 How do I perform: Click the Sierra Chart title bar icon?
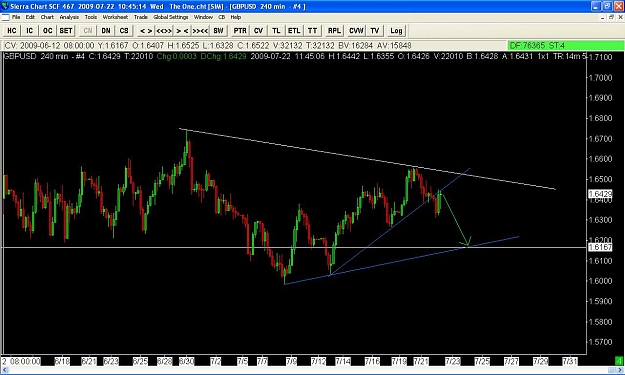click(5, 6)
